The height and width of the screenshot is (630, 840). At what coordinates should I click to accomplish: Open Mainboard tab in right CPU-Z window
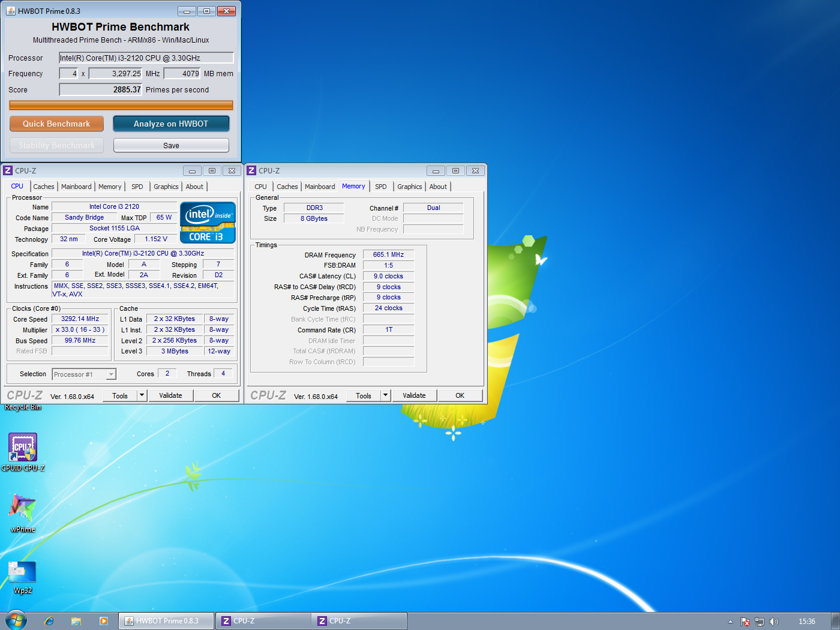pos(320,187)
